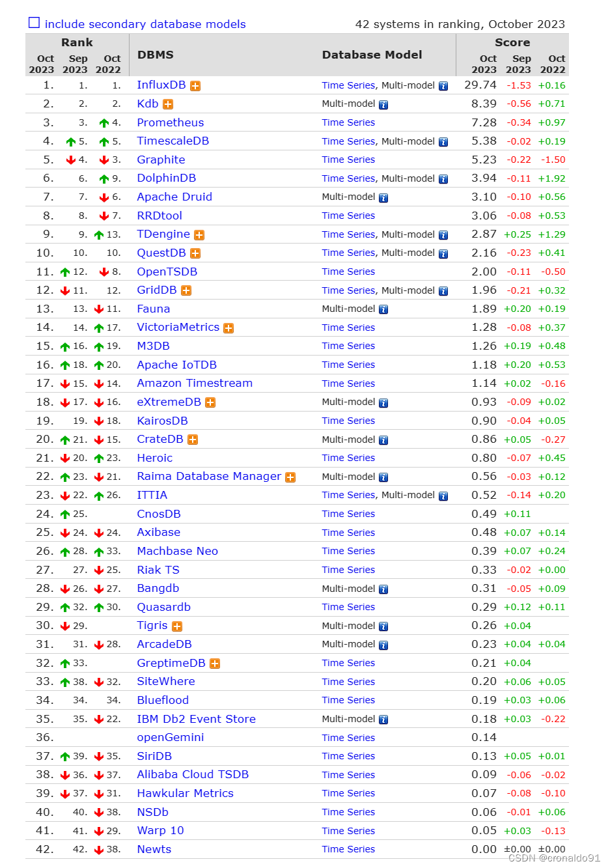Click Time Series link in SiriDB row
Screen dimensions: 610x868
click(348, 756)
